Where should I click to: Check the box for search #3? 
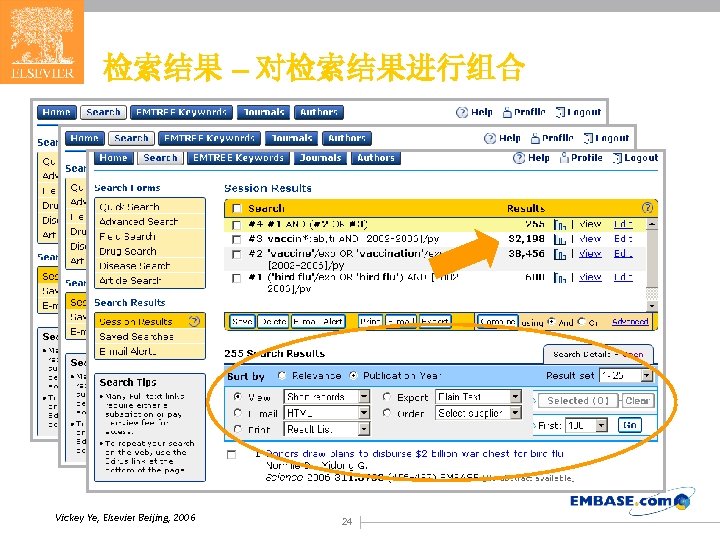coord(236,239)
